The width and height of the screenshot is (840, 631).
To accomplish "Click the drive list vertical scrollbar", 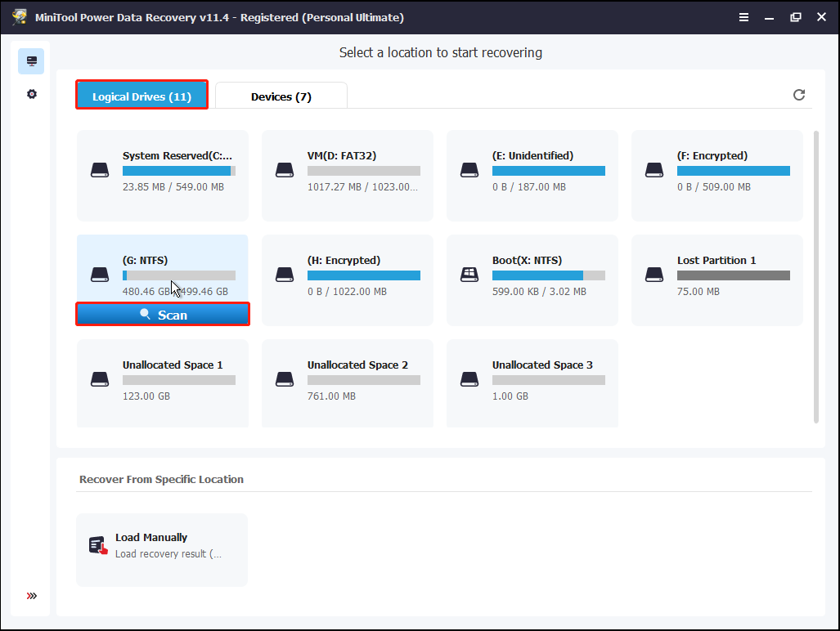I will tap(816, 277).
